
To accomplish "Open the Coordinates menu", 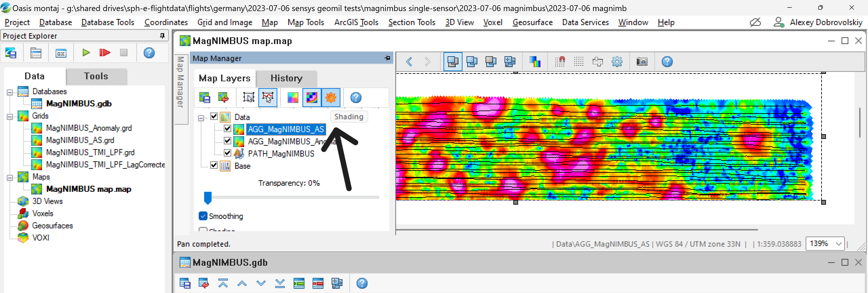I will tap(166, 22).
